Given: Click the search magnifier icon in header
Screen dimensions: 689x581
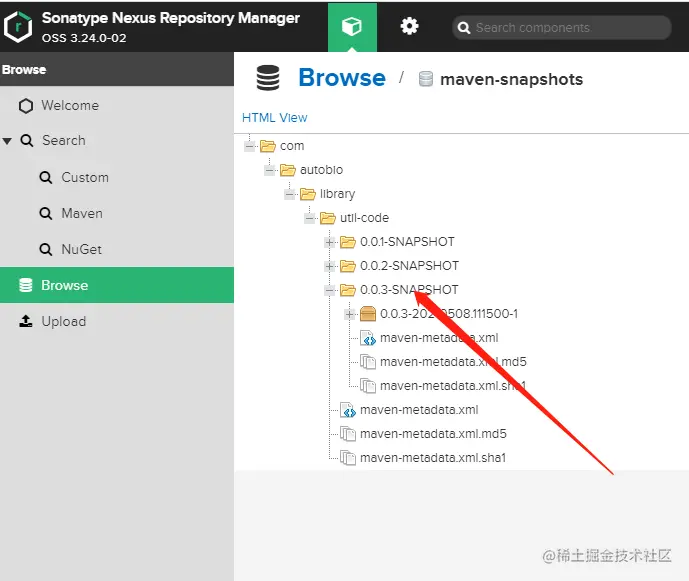Looking at the screenshot, I should point(464,28).
